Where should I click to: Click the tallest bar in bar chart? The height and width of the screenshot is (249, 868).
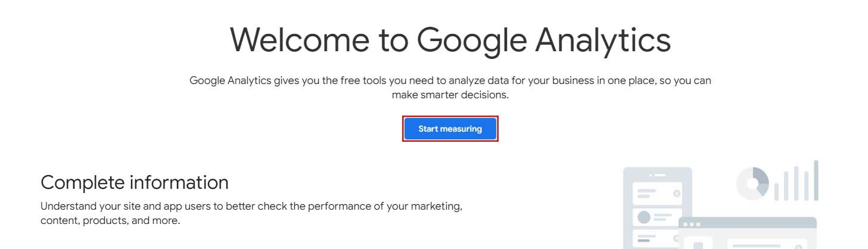tap(816, 180)
